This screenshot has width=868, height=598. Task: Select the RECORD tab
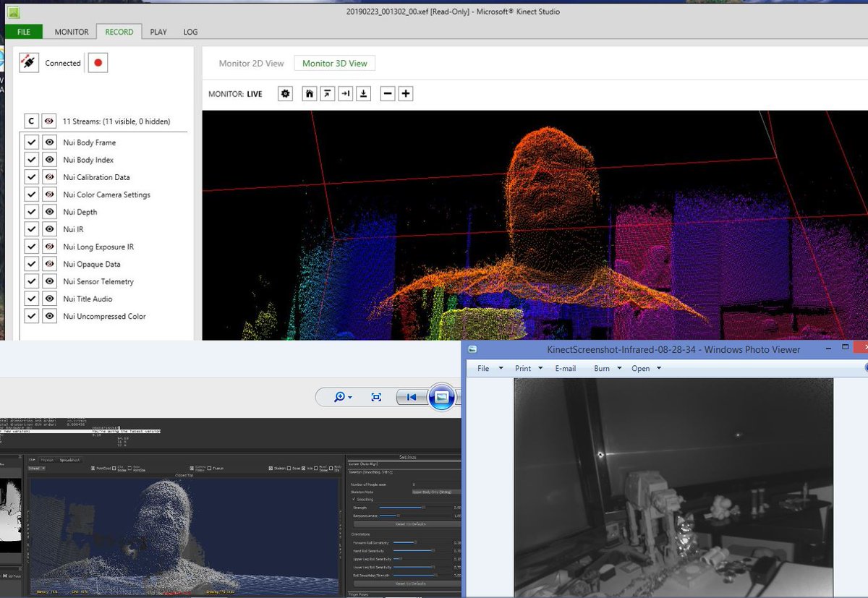point(119,32)
